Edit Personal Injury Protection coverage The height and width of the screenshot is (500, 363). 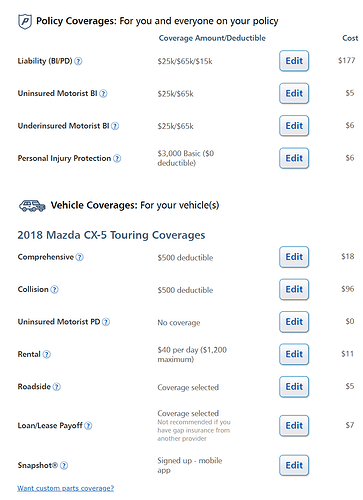[x=294, y=158]
